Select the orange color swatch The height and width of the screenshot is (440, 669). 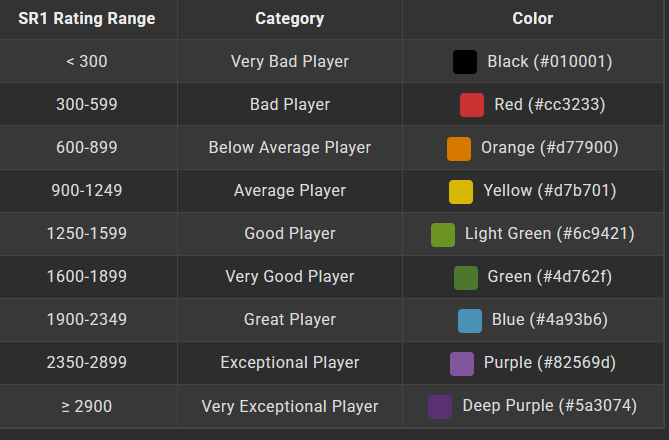click(459, 148)
